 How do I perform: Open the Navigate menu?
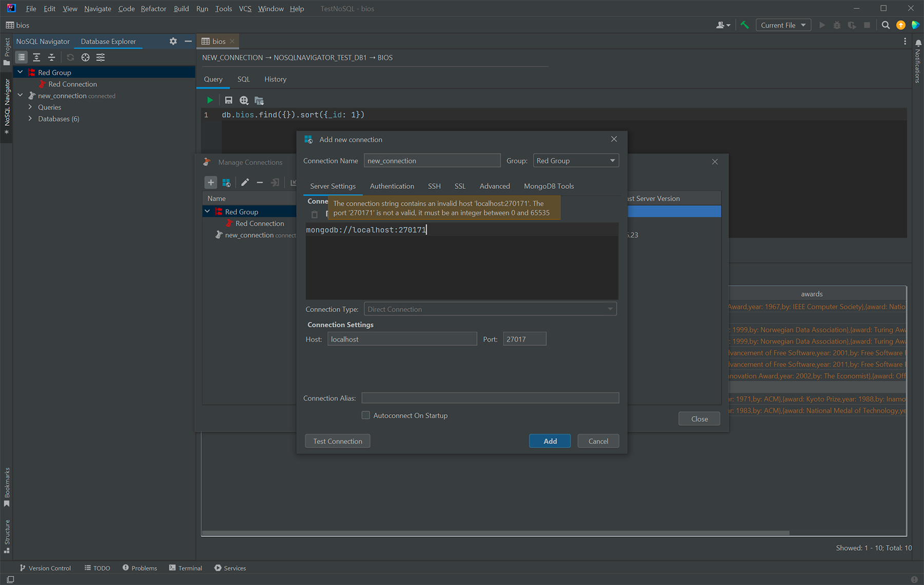pos(98,9)
